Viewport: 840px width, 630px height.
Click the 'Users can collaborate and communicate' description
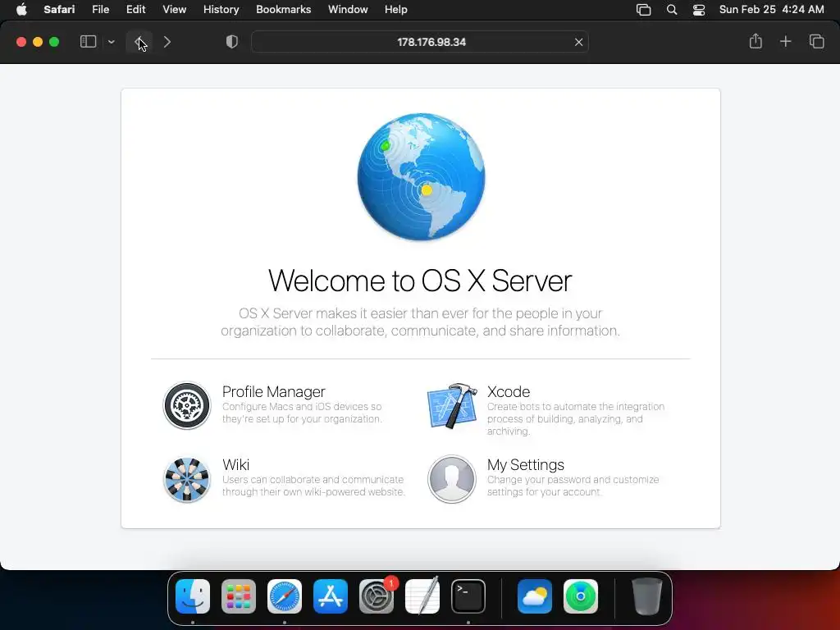[x=313, y=486]
